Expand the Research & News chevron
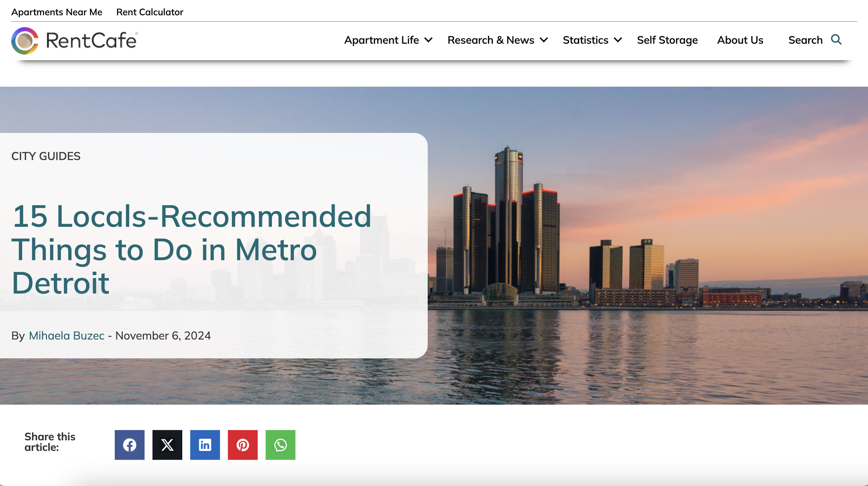The image size is (868, 486). [544, 40]
